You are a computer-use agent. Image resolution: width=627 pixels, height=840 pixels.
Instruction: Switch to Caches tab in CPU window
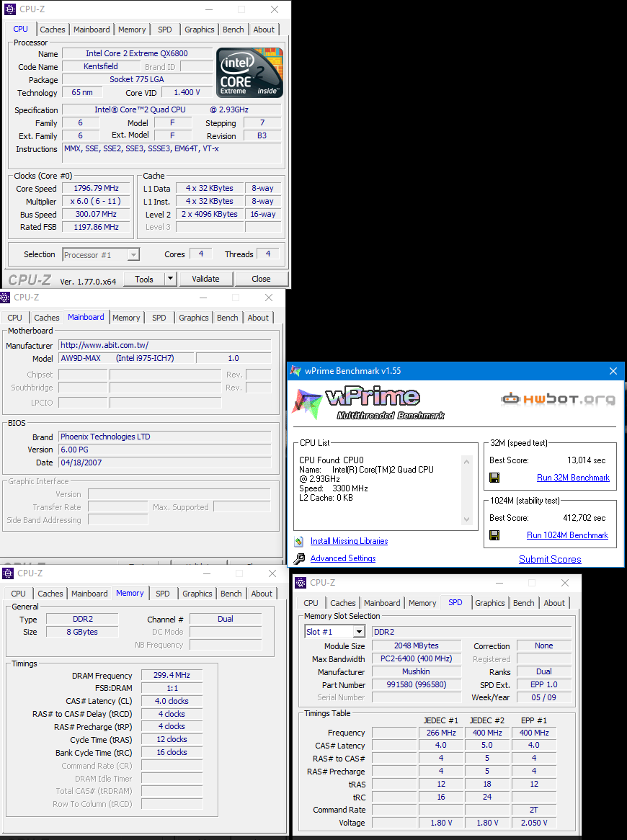(x=53, y=30)
